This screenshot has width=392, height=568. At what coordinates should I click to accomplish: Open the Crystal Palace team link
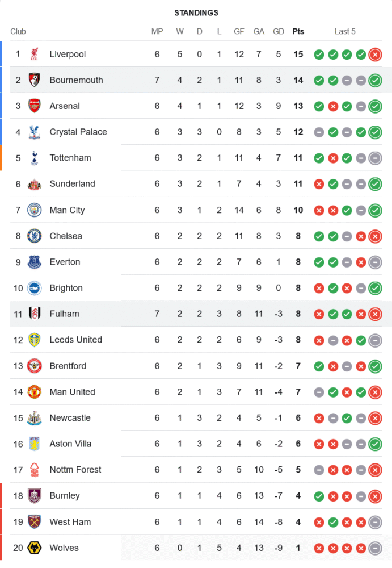pyautogui.click(x=78, y=132)
